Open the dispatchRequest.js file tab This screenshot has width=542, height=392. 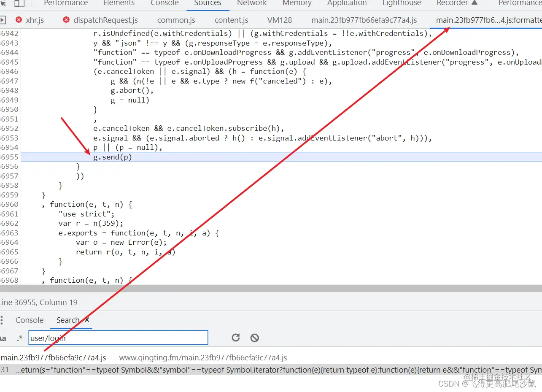click(105, 20)
